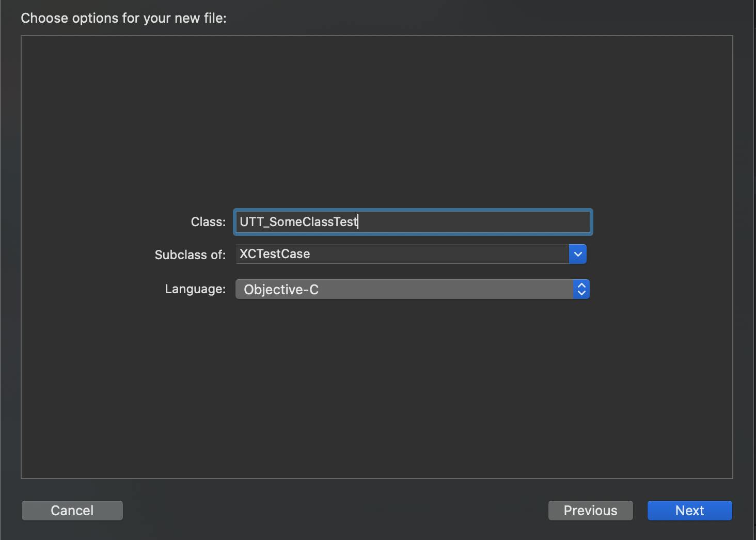Proceed to the next step of file creation
Image resolution: width=756 pixels, height=540 pixels.
pos(689,510)
